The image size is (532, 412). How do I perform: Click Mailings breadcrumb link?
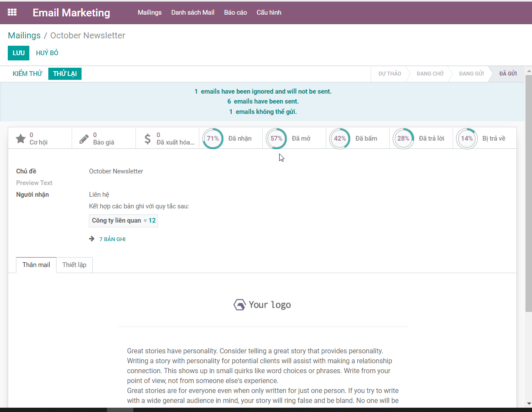click(x=24, y=35)
